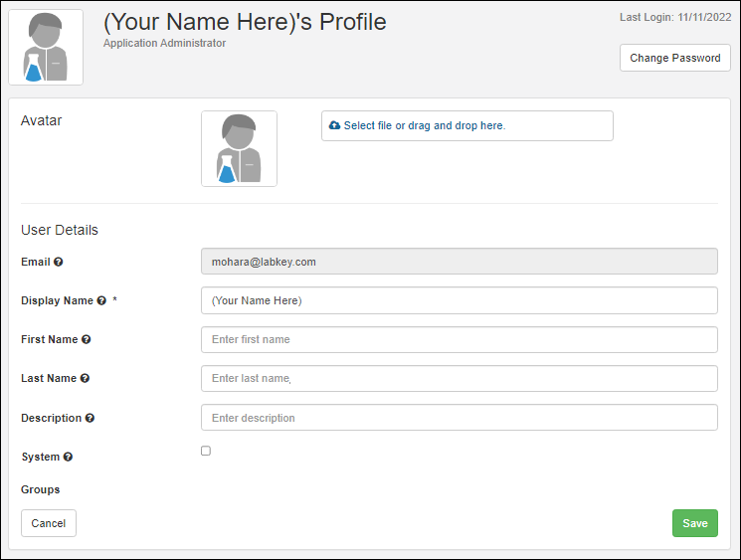Select the Description input box
The height and width of the screenshot is (560, 741).
tap(459, 418)
